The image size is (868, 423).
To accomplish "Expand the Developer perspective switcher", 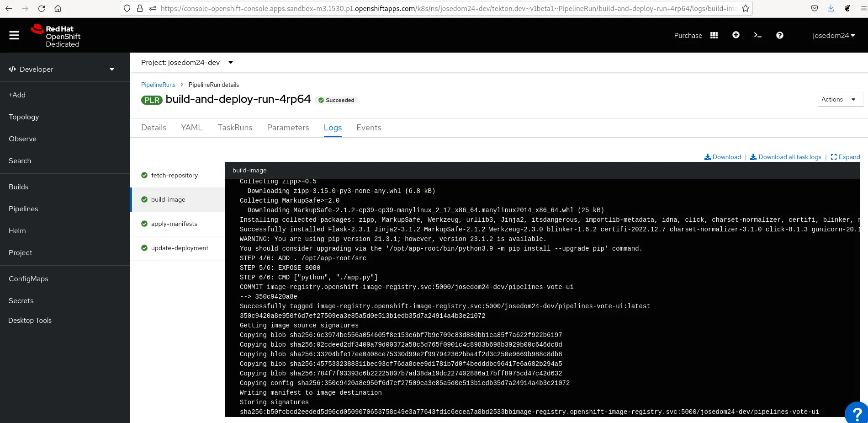I will tap(62, 69).
